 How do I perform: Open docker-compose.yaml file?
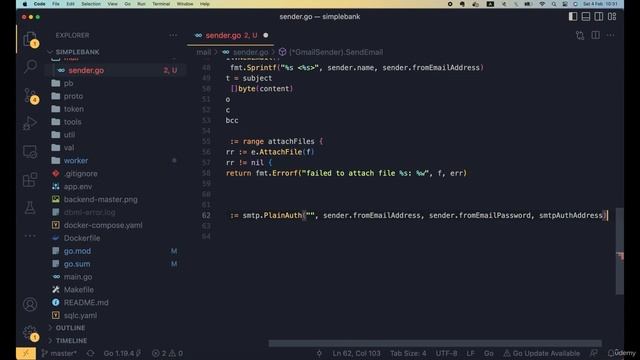(103, 225)
